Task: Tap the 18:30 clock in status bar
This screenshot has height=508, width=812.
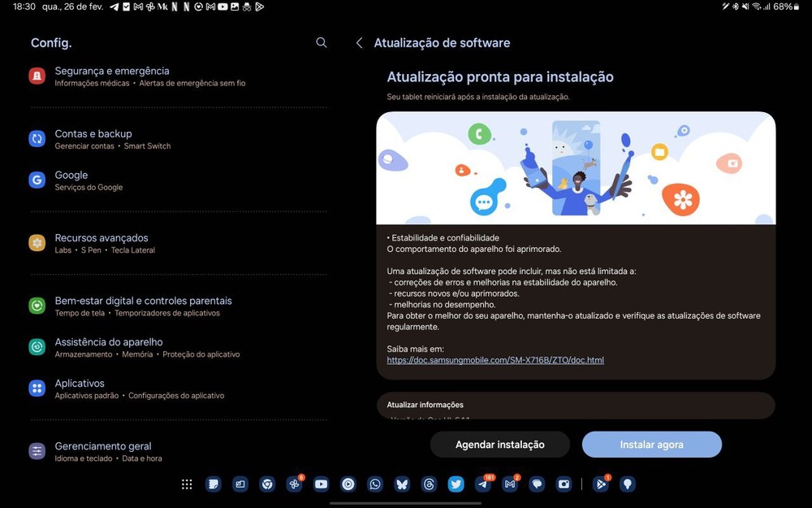Action: pos(24,7)
